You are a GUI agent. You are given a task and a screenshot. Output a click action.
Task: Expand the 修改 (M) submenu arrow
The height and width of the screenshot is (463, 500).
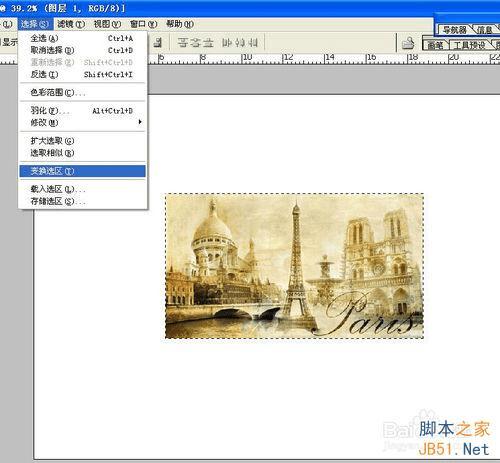140,122
